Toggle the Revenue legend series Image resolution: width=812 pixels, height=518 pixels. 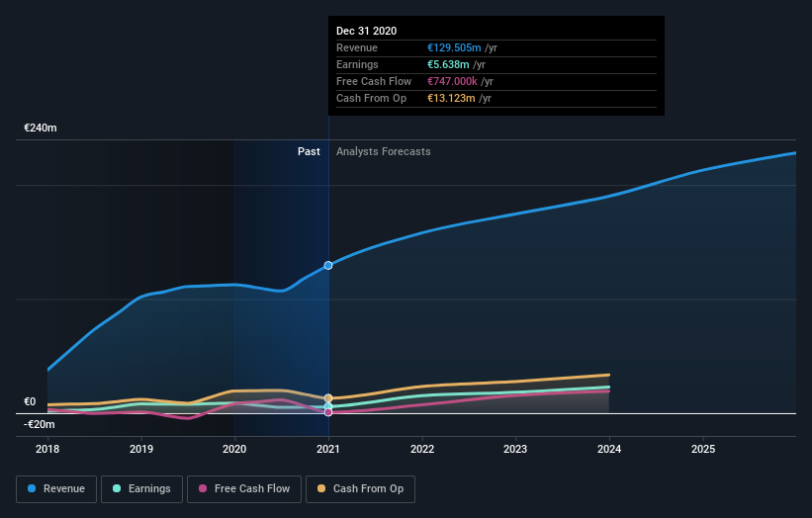(56, 489)
